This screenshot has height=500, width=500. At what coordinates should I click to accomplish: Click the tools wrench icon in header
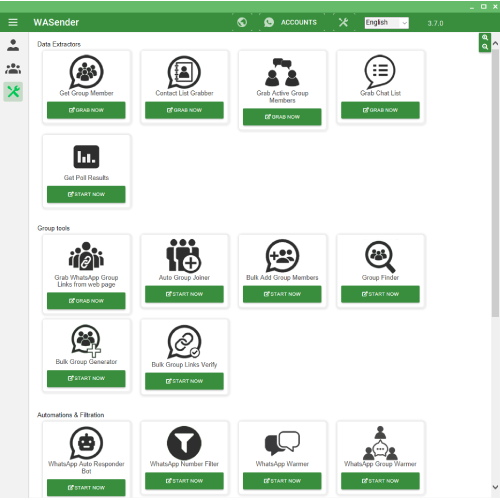[x=343, y=22]
